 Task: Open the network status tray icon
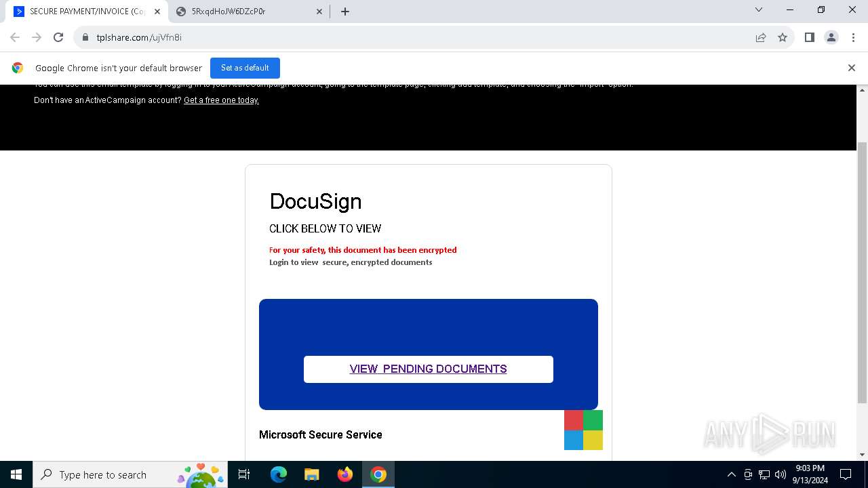764,474
